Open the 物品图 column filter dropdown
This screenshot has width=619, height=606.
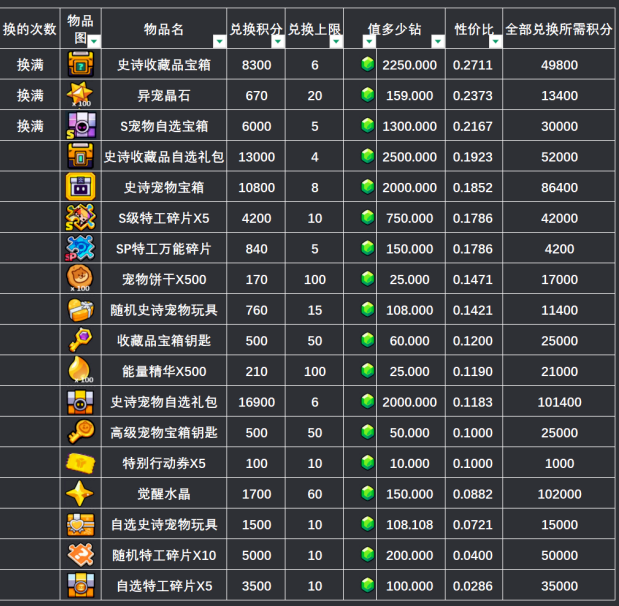[x=94, y=41]
